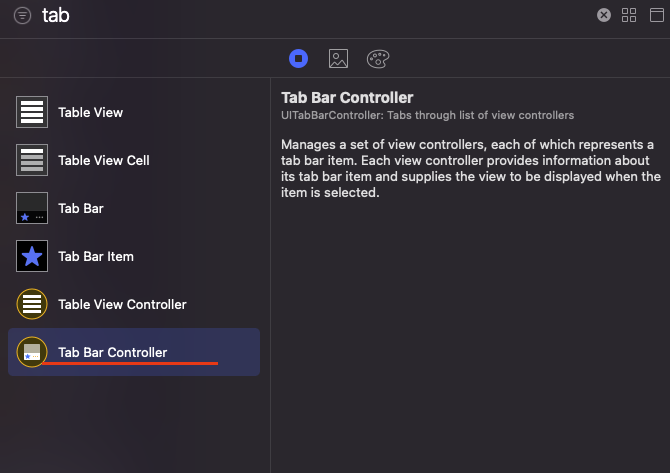Select the Image library tab
The image size is (670, 473).
[x=338, y=59]
